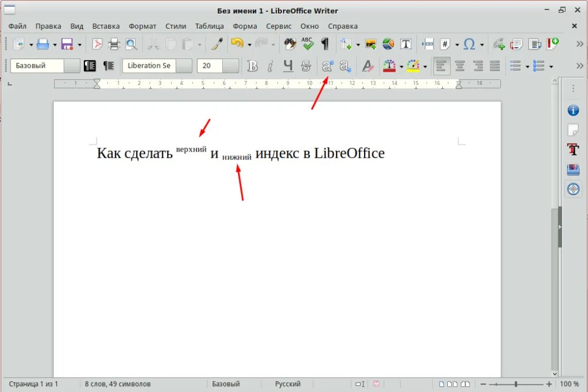Image resolution: width=588 pixels, height=392 pixels.
Task: Toggle superscript formatting
Action: (x=327, y=66)
